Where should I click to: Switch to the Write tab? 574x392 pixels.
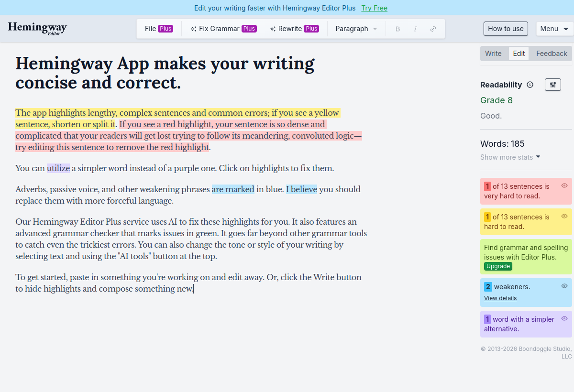493,54
